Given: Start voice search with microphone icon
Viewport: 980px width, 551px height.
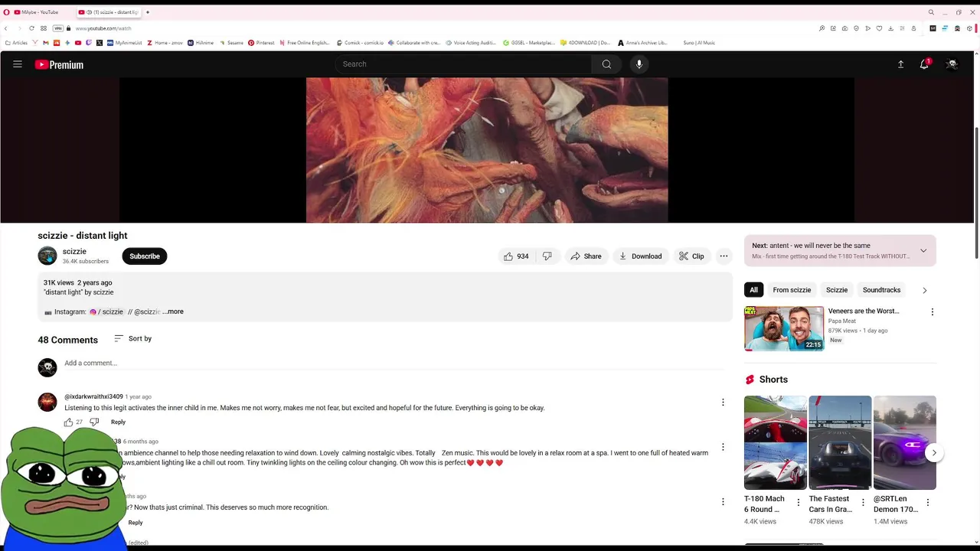Looking at the screenshot, I should 639,64.
